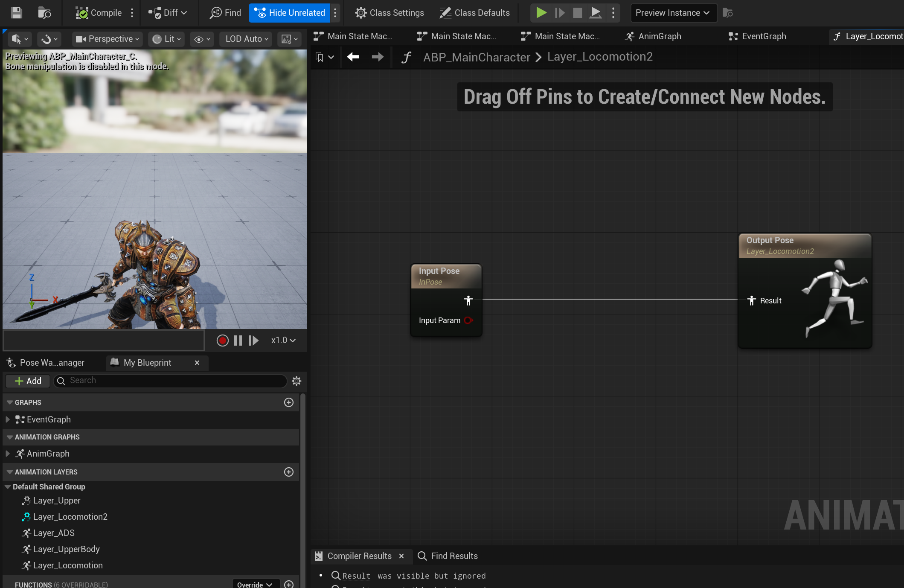
Task: Open the Preview Instance dropdown
Action: pos(673,13)
